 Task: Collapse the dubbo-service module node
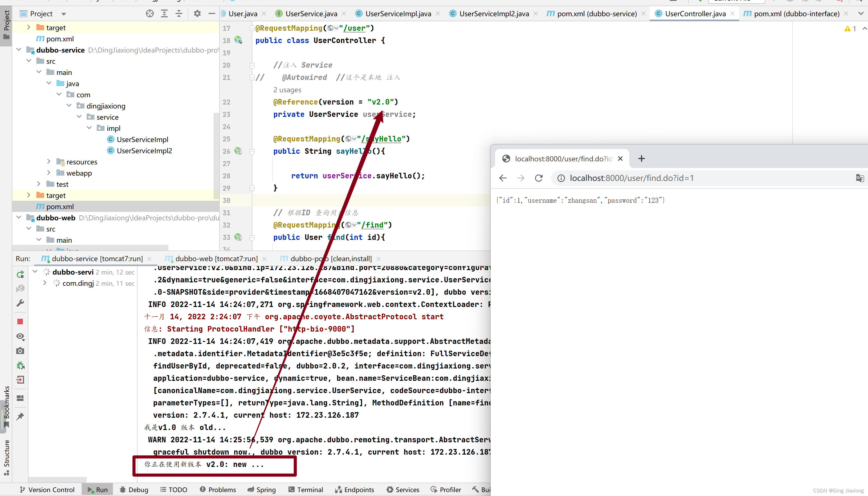point(19,50)
